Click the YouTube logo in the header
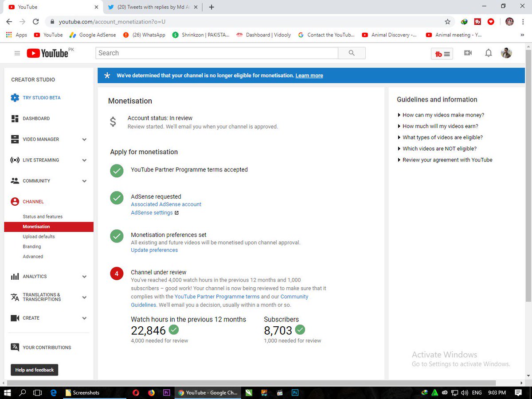Screen dimensions: 532x399 coord(47,53)
